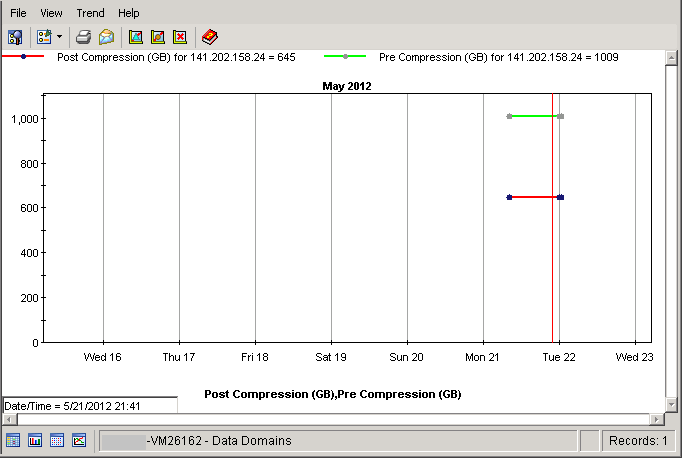Screen dimensions: 683x459
Task: Click the 1,000 y-axis label
Action: tap(25, 119)
